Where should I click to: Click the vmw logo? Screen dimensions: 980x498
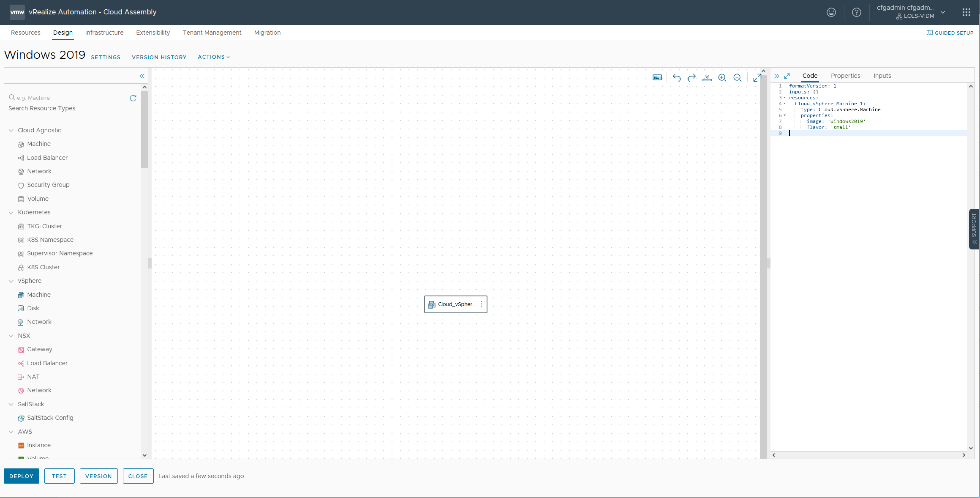coord(17,12)
